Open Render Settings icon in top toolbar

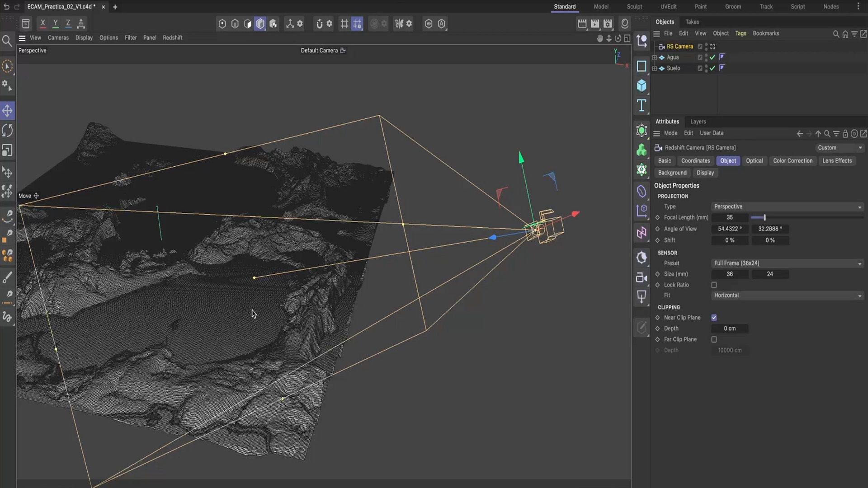(608, 23)
